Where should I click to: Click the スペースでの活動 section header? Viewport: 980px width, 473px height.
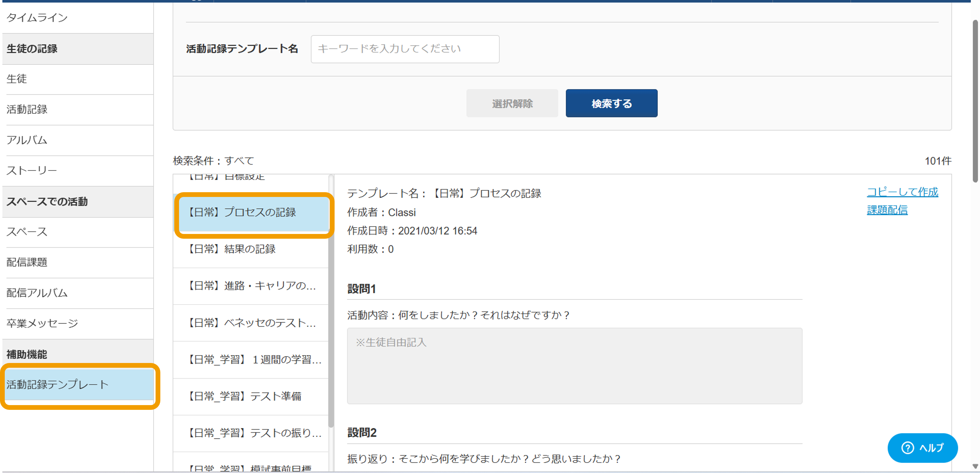77,201
